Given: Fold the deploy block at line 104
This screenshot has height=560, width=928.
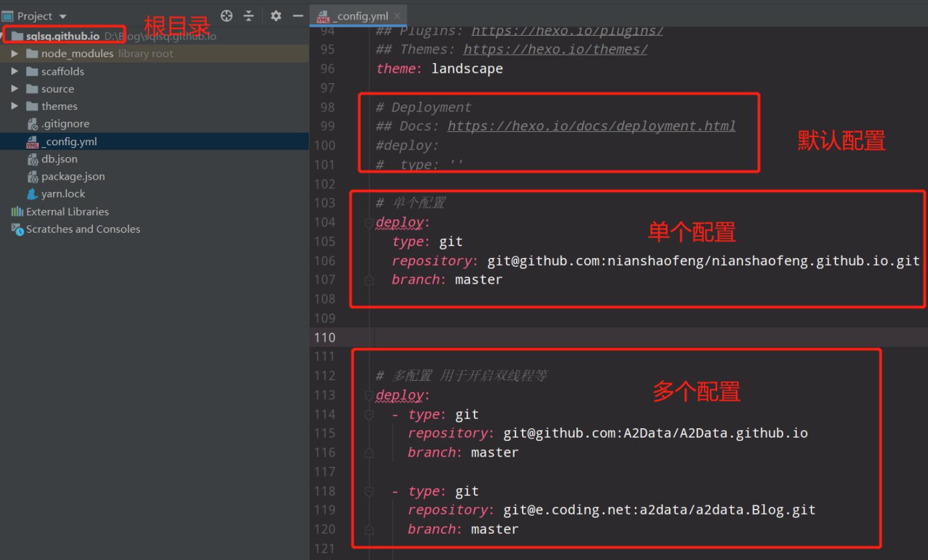Looking at the screenshot, I should 369,223.
